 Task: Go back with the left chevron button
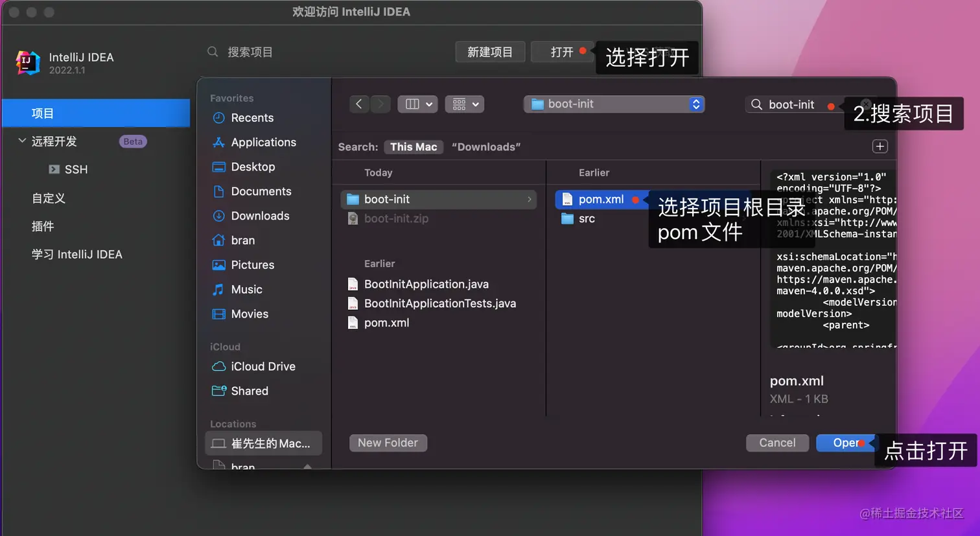[358, 104]
